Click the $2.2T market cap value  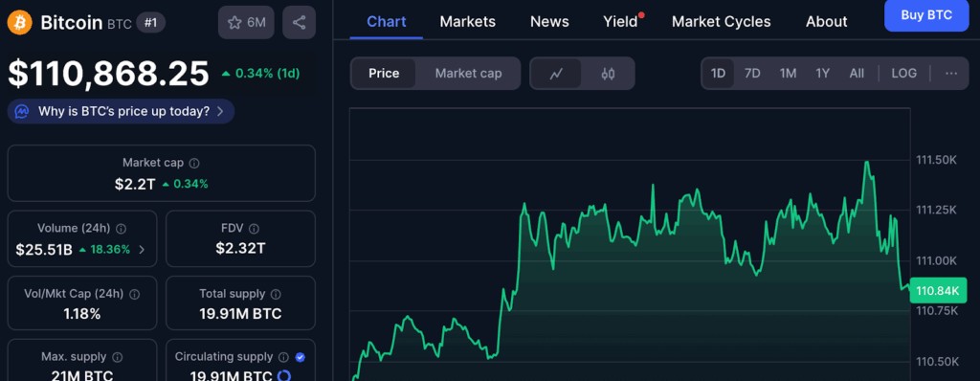point(135,184)
